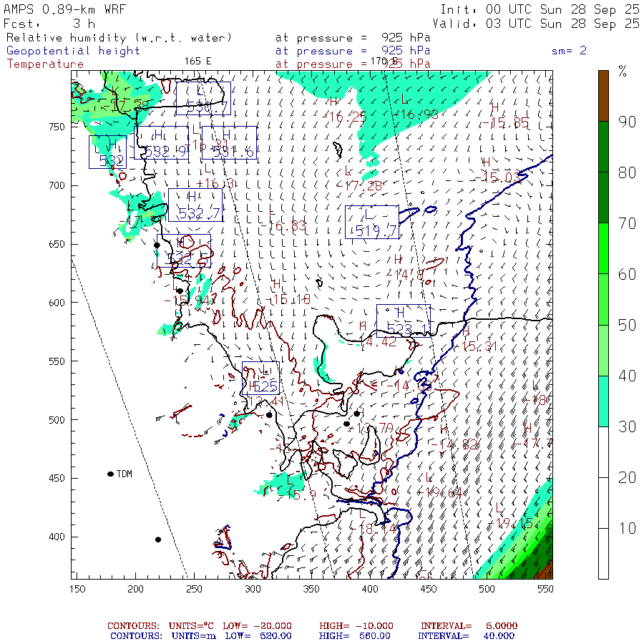644x644 pixels.
Task: Select the boxed H 532.7 height label
Action: point(195,205)
